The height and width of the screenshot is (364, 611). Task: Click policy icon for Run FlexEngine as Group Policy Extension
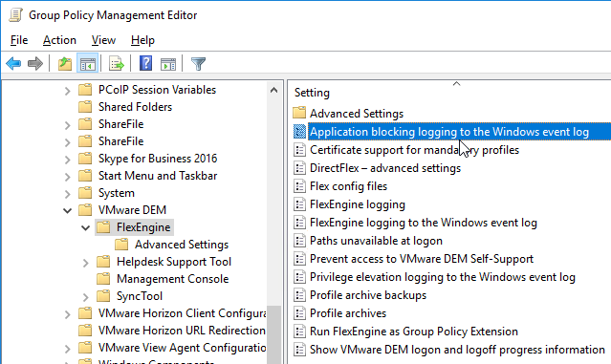[299, 332]
